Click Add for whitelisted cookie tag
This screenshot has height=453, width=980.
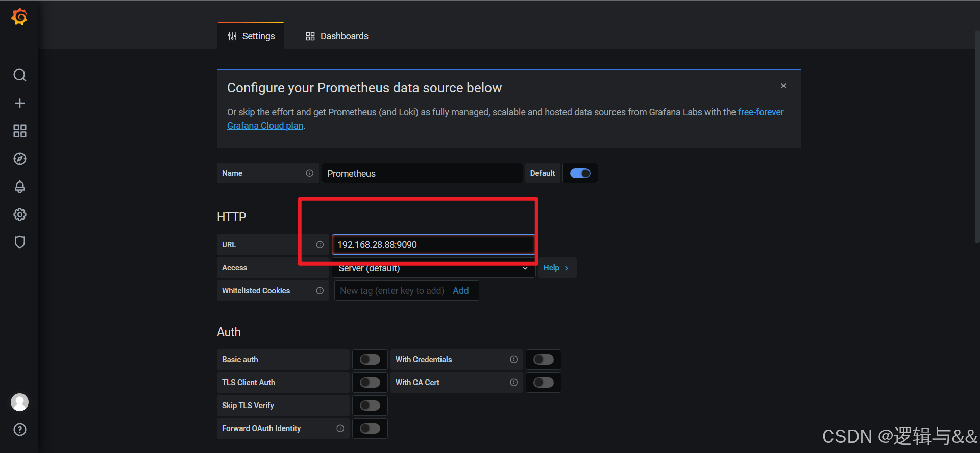coord(461,291)
